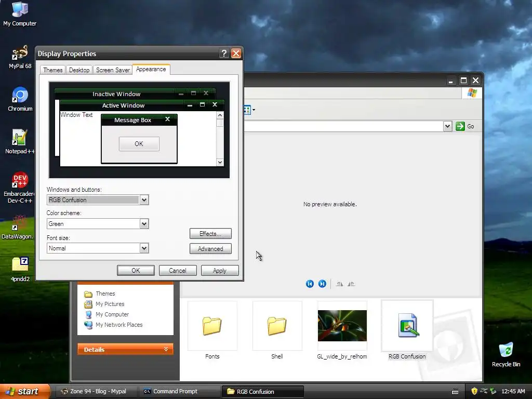Click My Pictures icon in side panel
Viewport: 532px width, 399px height.
(88, 304)
